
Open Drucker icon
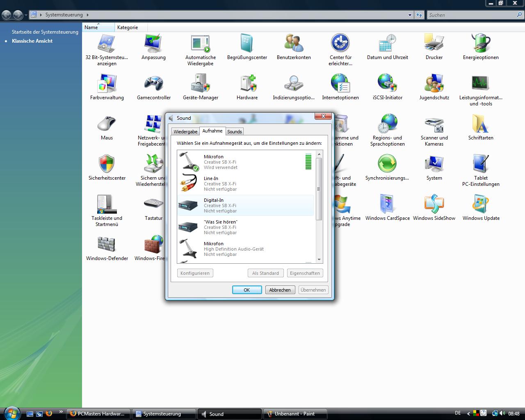click(434, 43)
